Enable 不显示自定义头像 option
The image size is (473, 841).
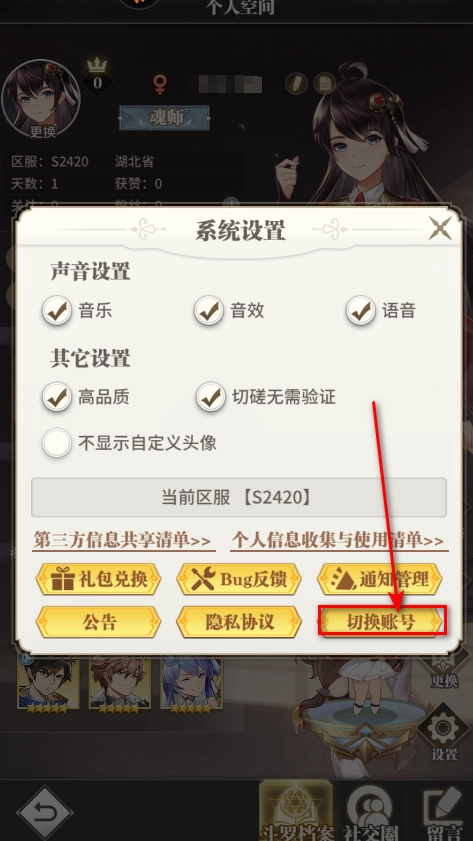coord(57,443)
